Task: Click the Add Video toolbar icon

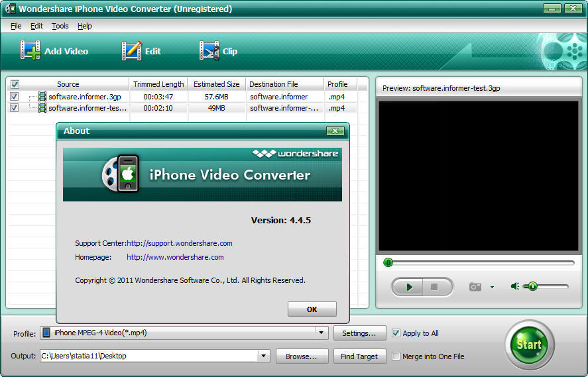Action: tap(30, 50)
